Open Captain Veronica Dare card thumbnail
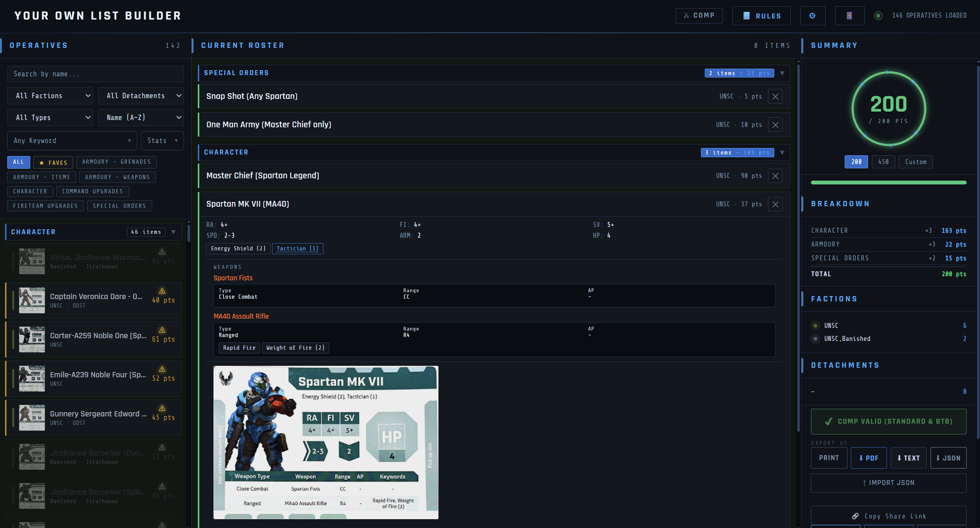 pyautogui.click(x=32, y=300)
